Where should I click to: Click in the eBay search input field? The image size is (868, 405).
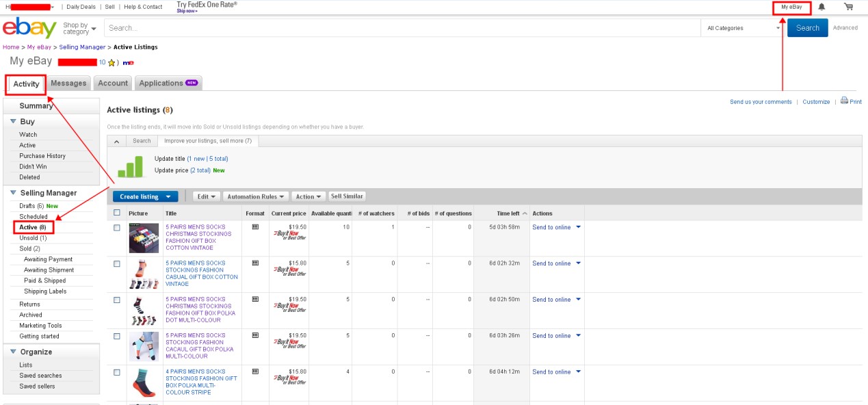(402, 28)
